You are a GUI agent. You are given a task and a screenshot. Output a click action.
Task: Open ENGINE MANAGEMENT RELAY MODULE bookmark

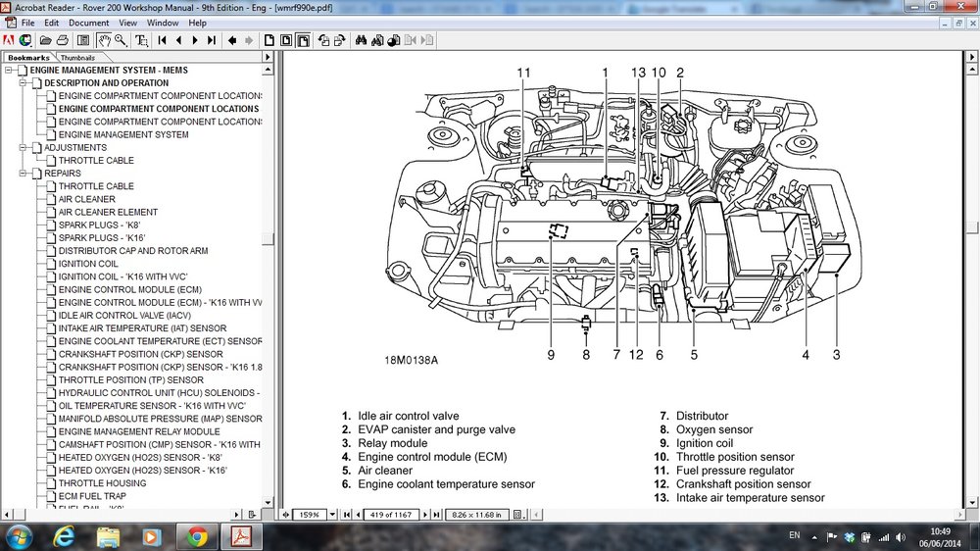click(x=139, y=431)
